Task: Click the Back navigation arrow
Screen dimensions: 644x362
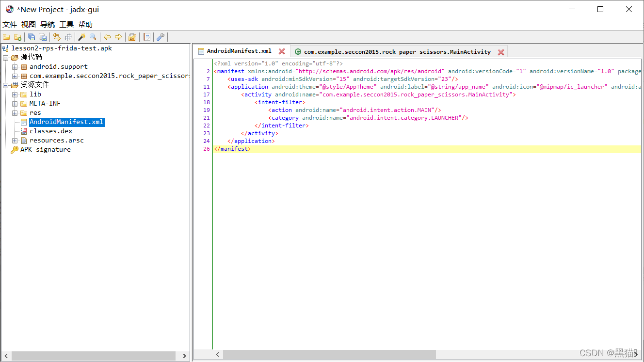Action: (x=107, y=37)
